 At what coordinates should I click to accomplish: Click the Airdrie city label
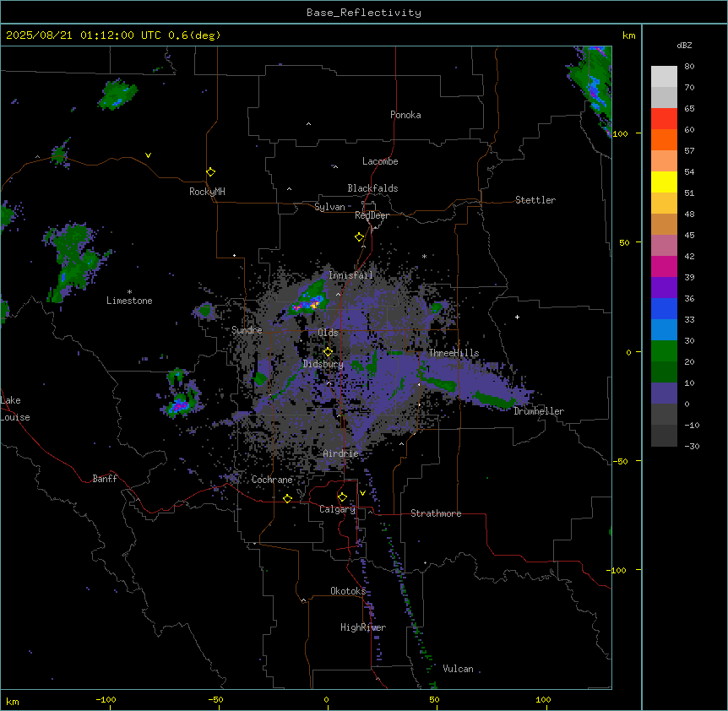point(341,453)
